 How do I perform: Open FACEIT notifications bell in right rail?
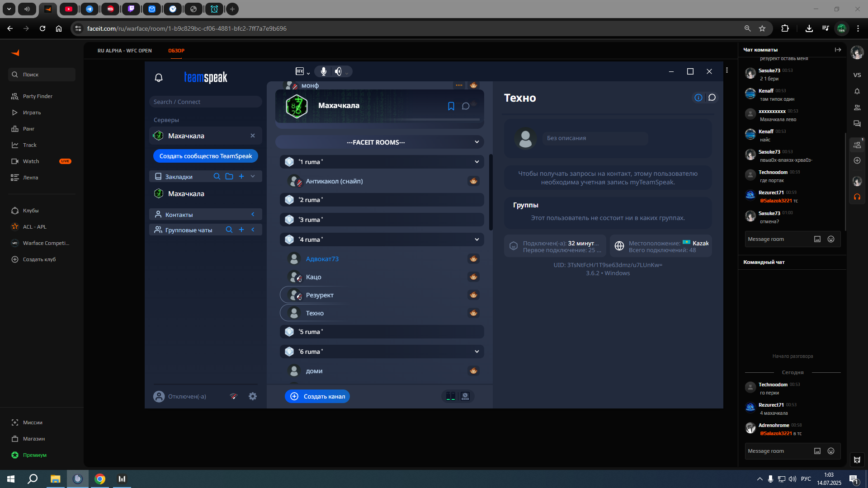857,91
